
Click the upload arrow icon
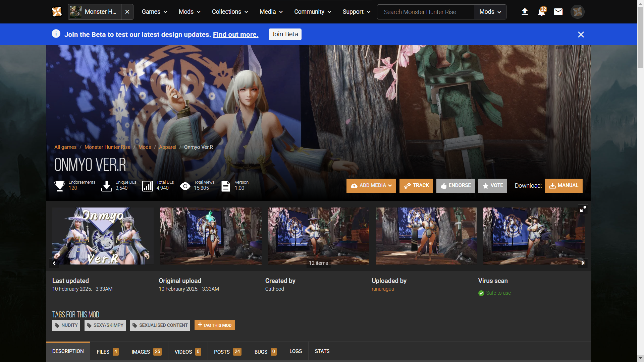pos(525,12)
